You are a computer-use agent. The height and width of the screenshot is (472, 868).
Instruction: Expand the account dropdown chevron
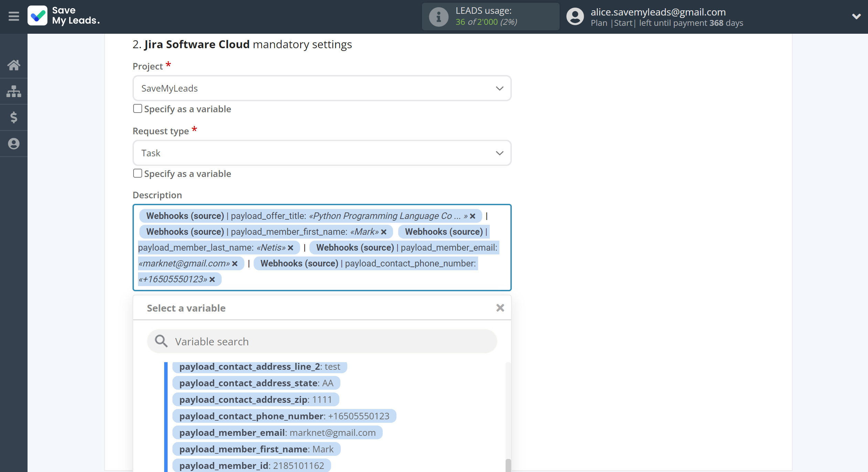[856, 16]
